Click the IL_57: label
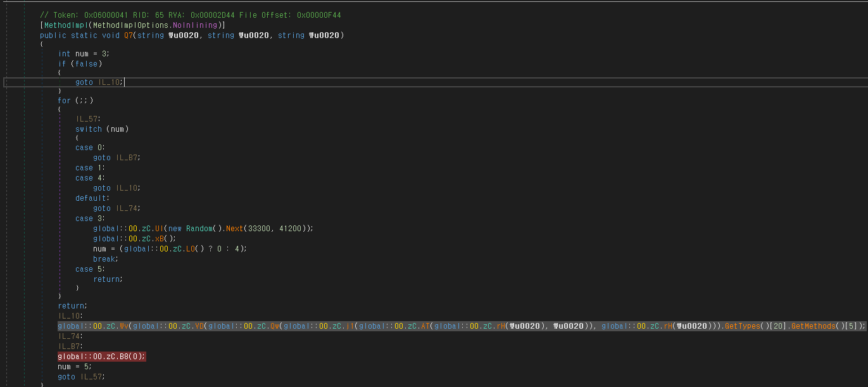Screen dimensions: 868x387 click(x=89, y=118)
